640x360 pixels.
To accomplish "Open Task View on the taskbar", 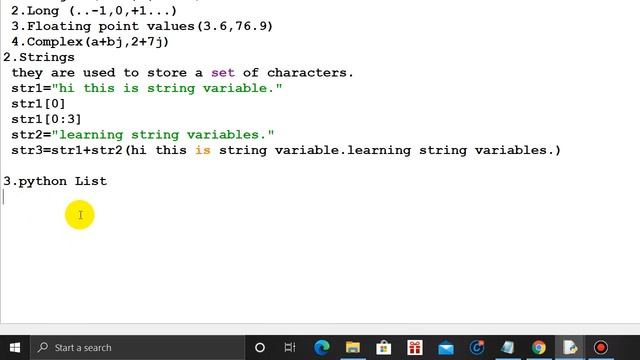I will [290, 347].
